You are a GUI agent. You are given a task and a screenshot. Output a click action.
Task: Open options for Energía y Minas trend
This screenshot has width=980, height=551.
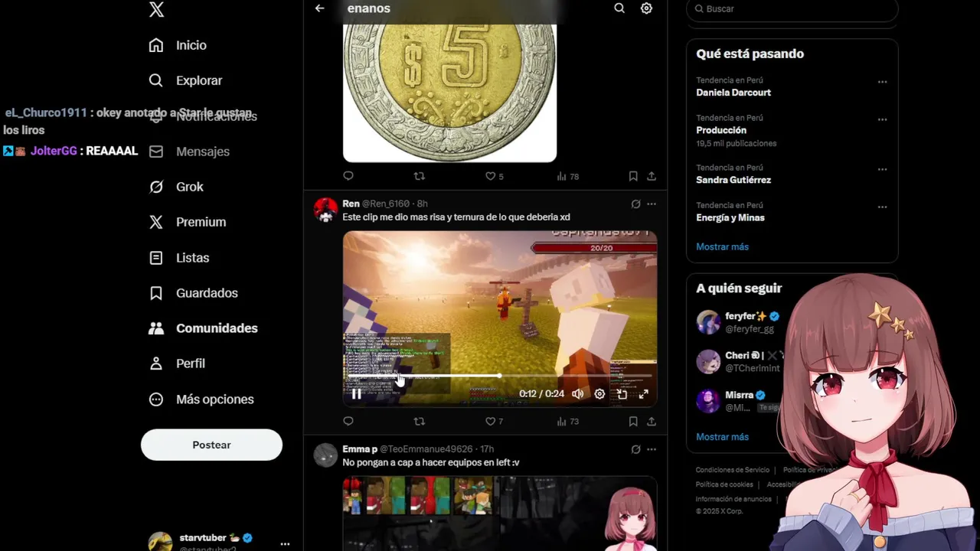(882, 207)
